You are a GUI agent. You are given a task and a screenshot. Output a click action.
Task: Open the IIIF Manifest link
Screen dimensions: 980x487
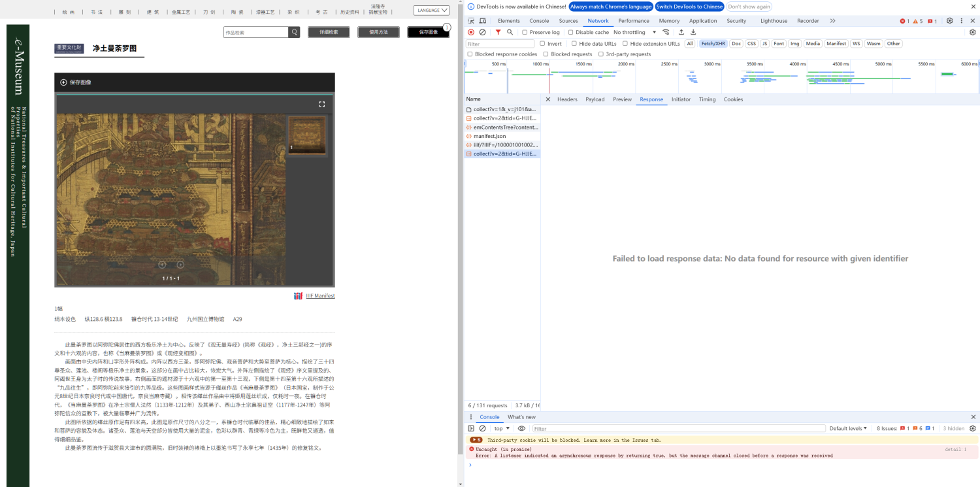point(320,296)
